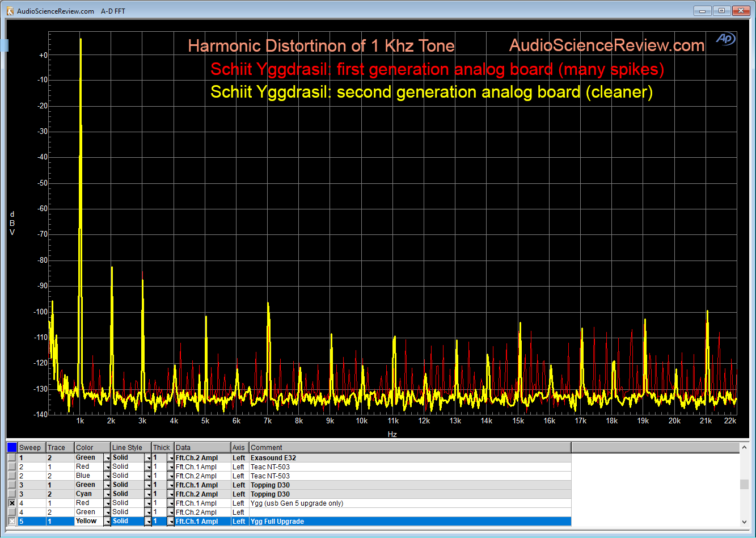The image size is (756, 538).
Task: Toggle the Exasound E32 trace checkbox
Action: point(12,457)
